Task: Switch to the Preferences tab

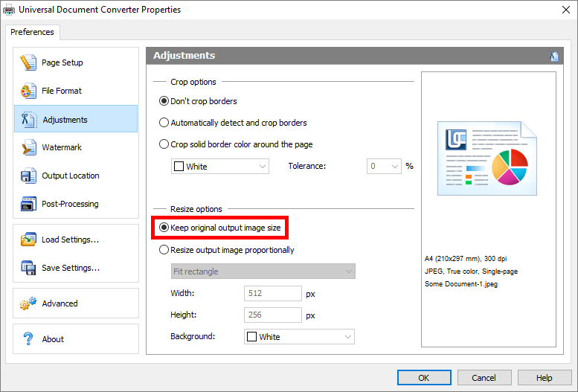Action: click(33, 33)
